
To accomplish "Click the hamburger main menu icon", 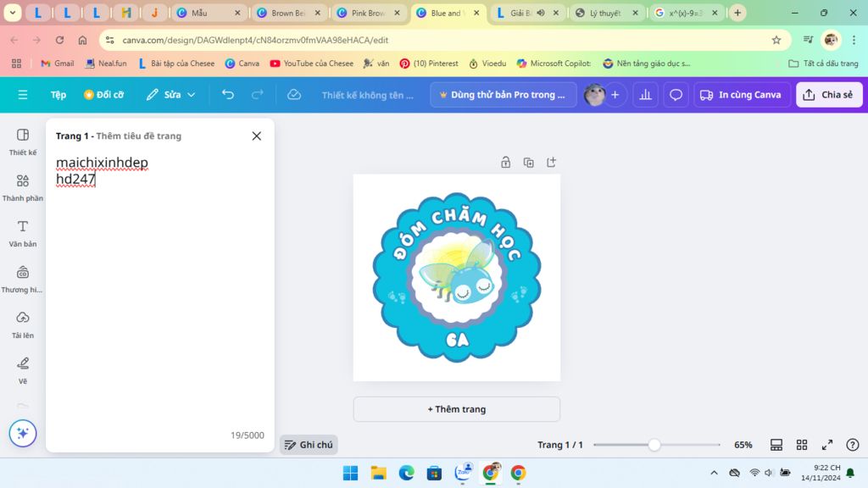I will tap(23, 95).
